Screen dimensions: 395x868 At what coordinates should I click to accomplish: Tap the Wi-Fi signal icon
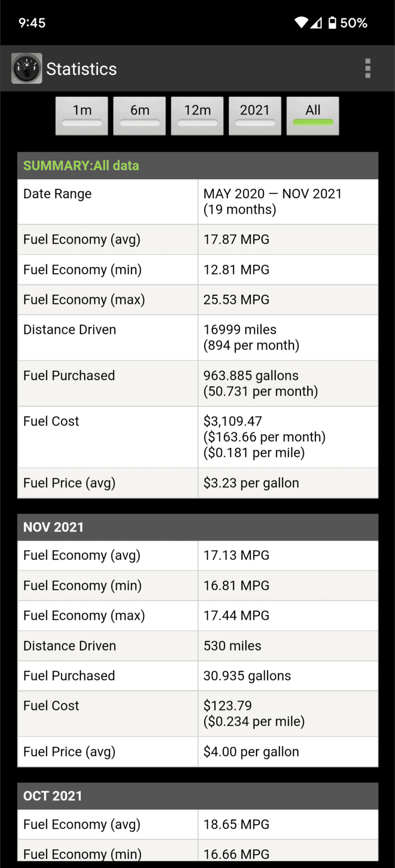(301, 23)
